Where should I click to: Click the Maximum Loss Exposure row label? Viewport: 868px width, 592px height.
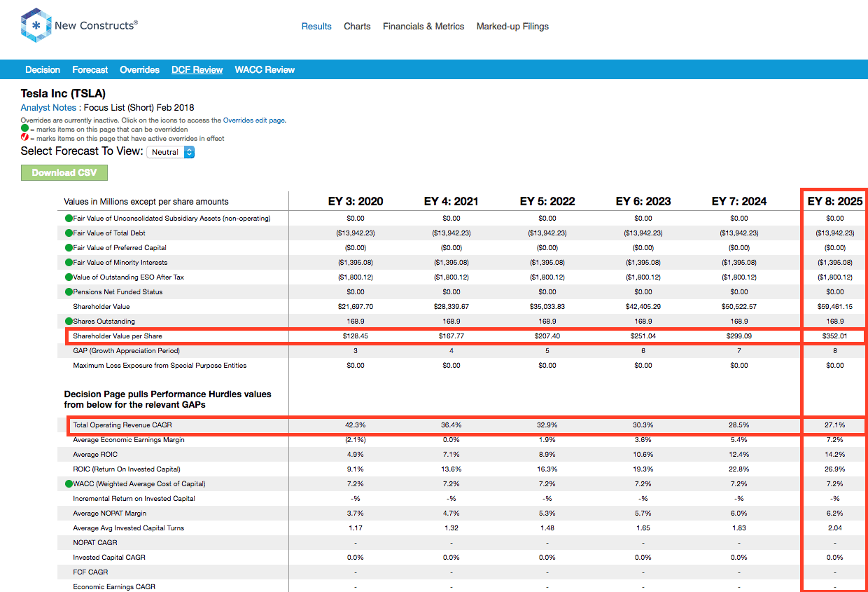coord(160,365)
